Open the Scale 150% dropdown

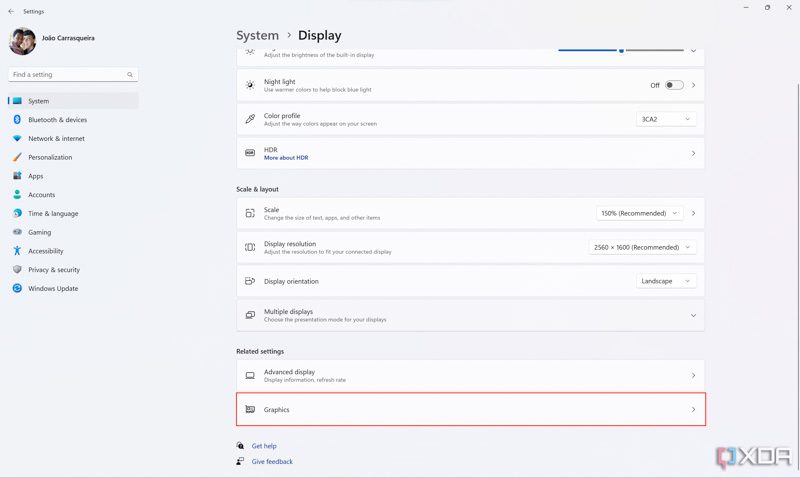(x=639, y=213)
